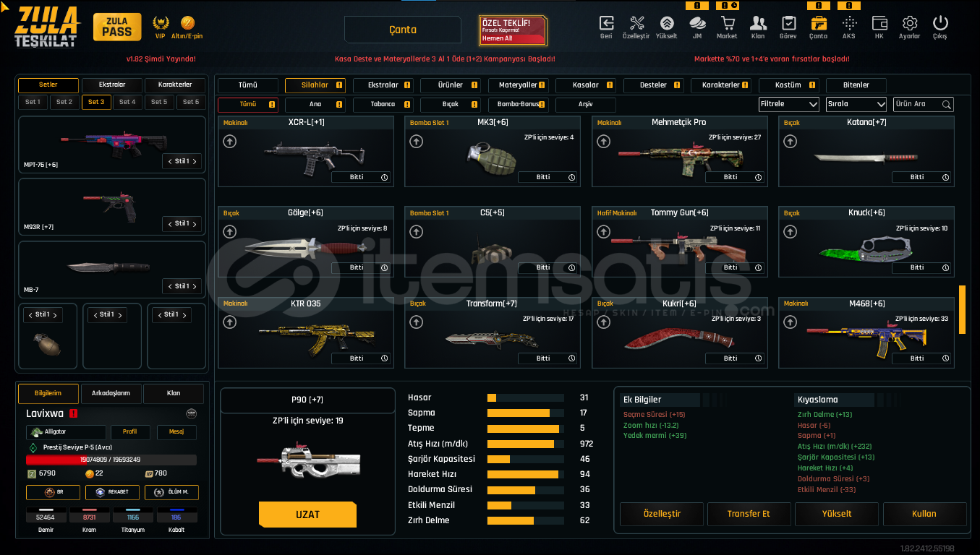This screenshot has height=555, width=980.
Task: Click the inventory vertical scrollbar
Action: tap(962, 309)
